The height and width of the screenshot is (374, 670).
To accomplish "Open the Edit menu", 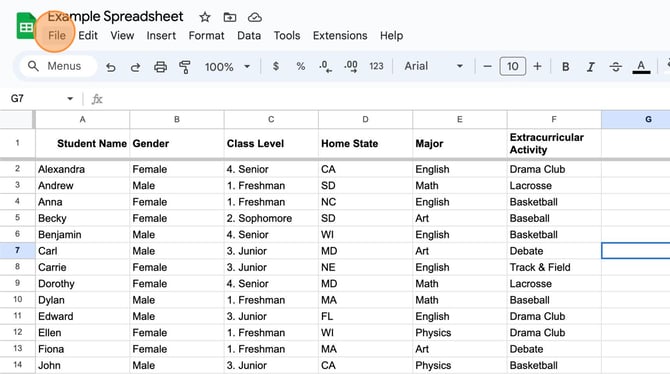I will point(88,35).
